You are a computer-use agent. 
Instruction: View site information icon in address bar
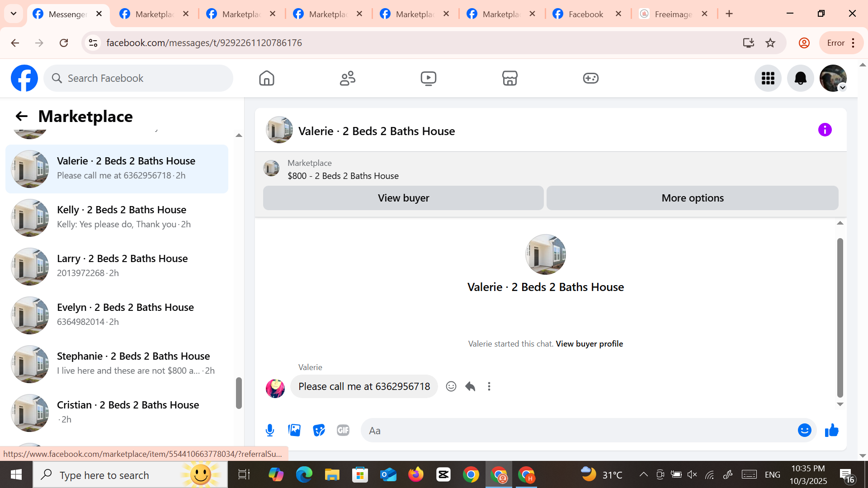93,43
